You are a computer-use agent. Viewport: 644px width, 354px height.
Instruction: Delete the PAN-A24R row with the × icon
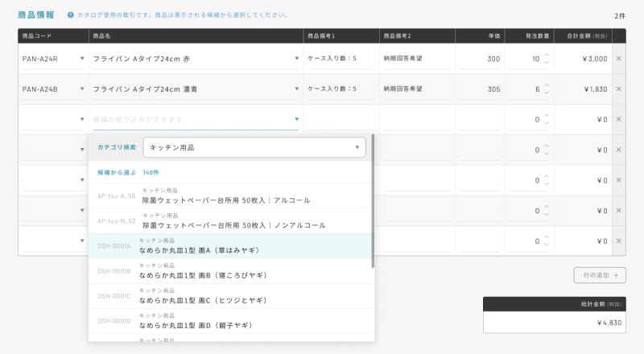tap(618, 59)
